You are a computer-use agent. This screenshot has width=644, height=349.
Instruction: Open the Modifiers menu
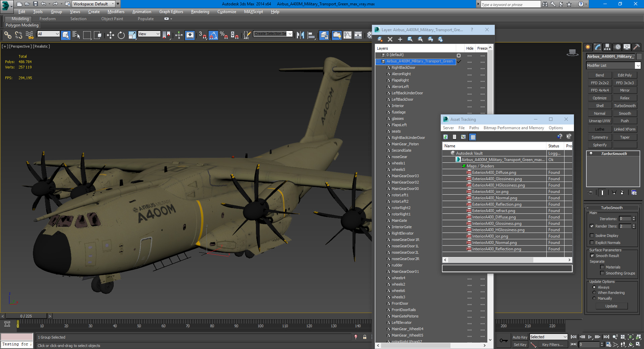coord(116,12)
